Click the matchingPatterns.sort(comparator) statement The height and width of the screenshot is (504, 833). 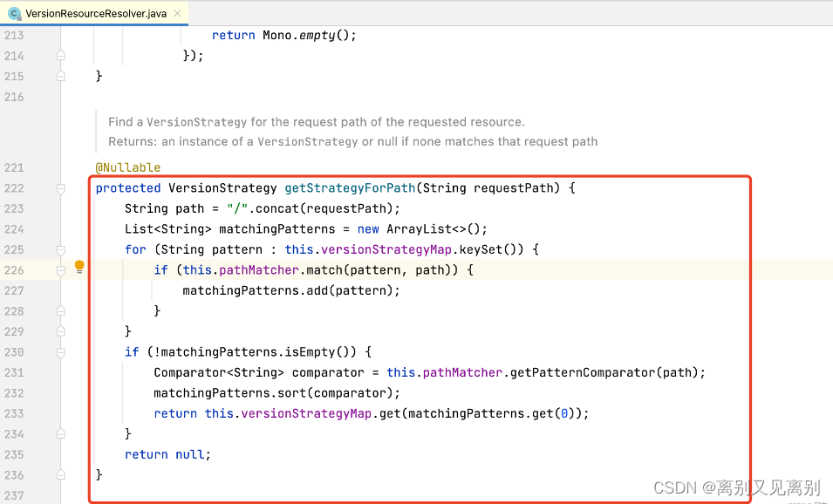277,393
